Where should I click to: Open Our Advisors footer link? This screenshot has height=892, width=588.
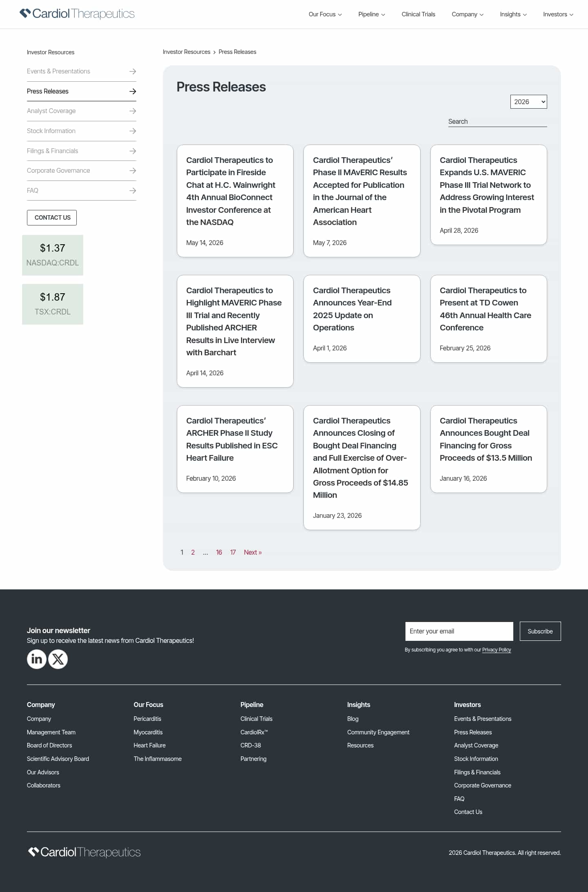[x=43, y=772]
